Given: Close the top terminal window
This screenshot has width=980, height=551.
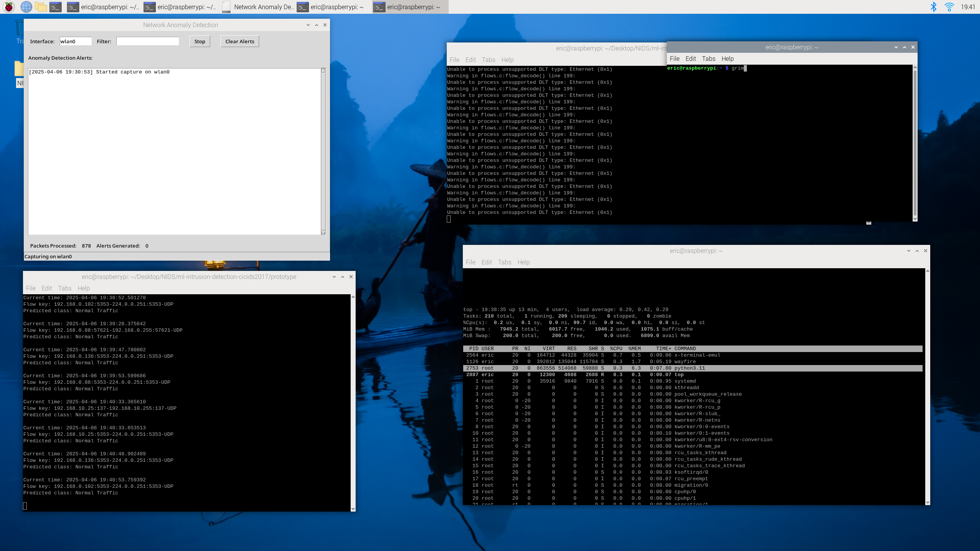Looking at the screenshot, I should (925, 251).
